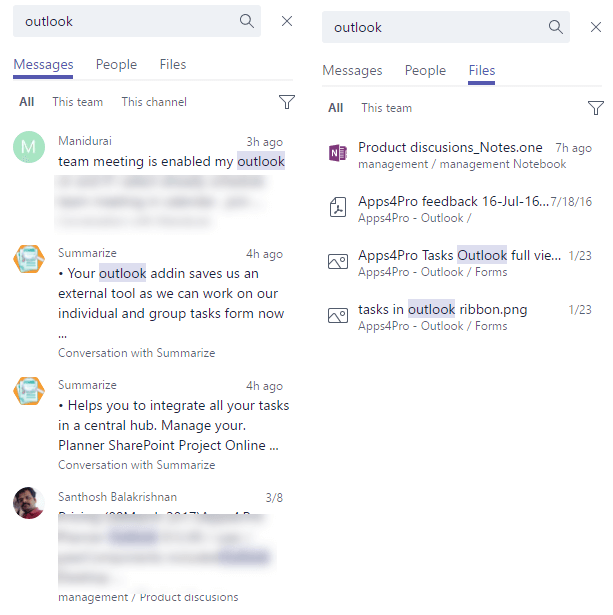Click the OneNote icon for Product discusions_Notes.one
Image resolution: width=613 pixels, height=615 pixels.
[x=338, y=153]
